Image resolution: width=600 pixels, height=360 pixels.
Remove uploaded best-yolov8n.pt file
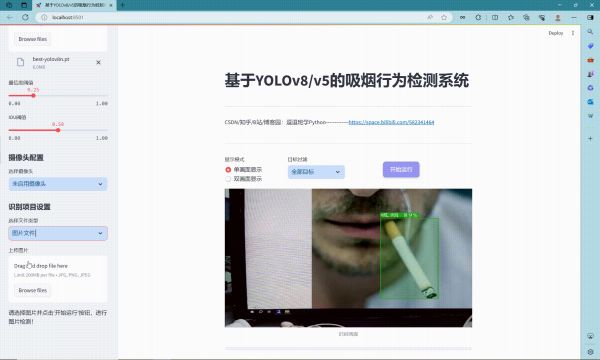[98, 62]
